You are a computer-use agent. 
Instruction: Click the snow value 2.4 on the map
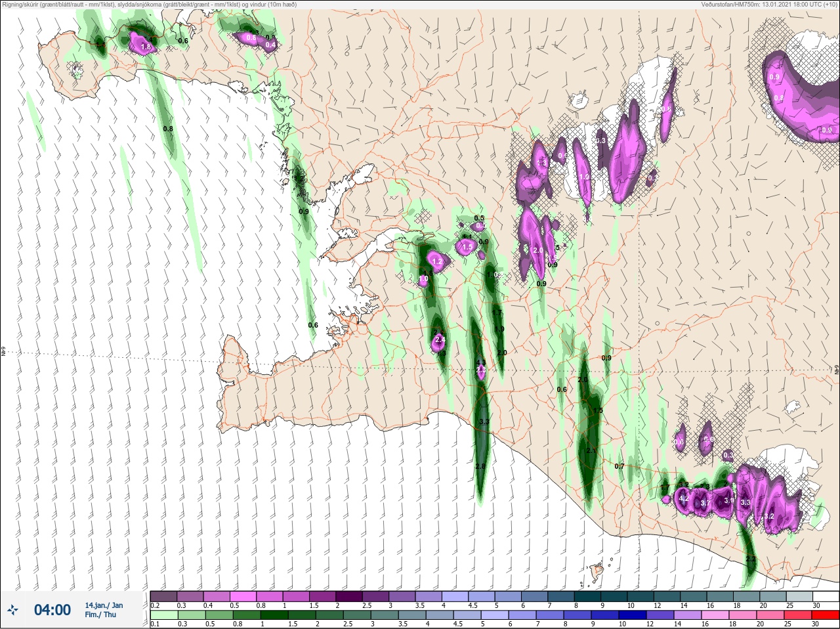click(440, 339)
